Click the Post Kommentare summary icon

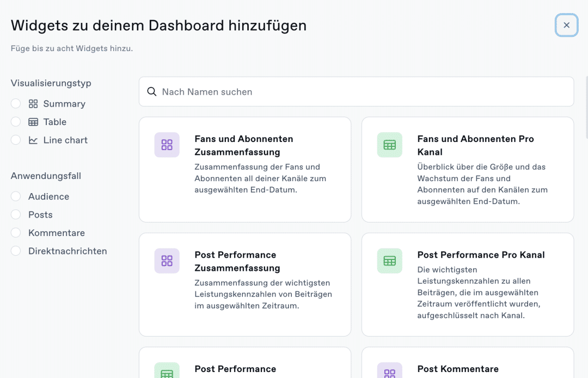tap(389, 372)
